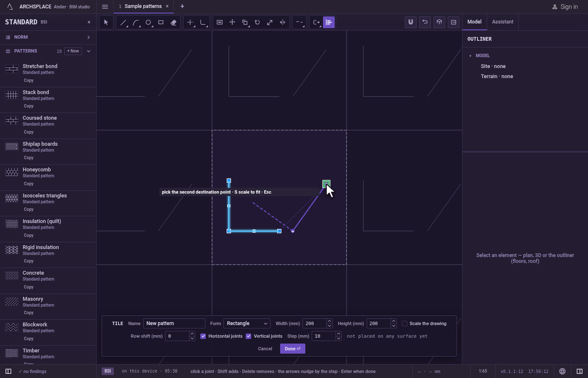Viewport: 588px width, 378px height.
Task: Click the + New pattern button
Action: tap(73, 51)
